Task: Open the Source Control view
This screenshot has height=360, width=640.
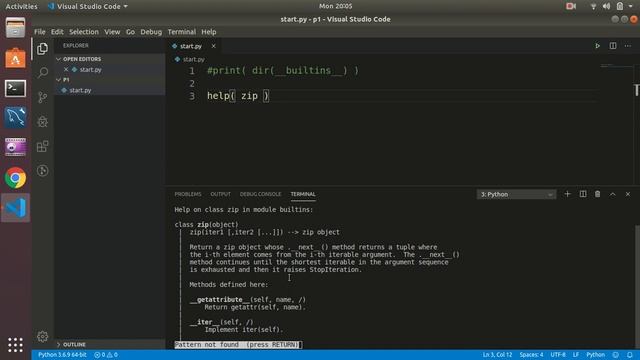Action: tap(42, 97)
